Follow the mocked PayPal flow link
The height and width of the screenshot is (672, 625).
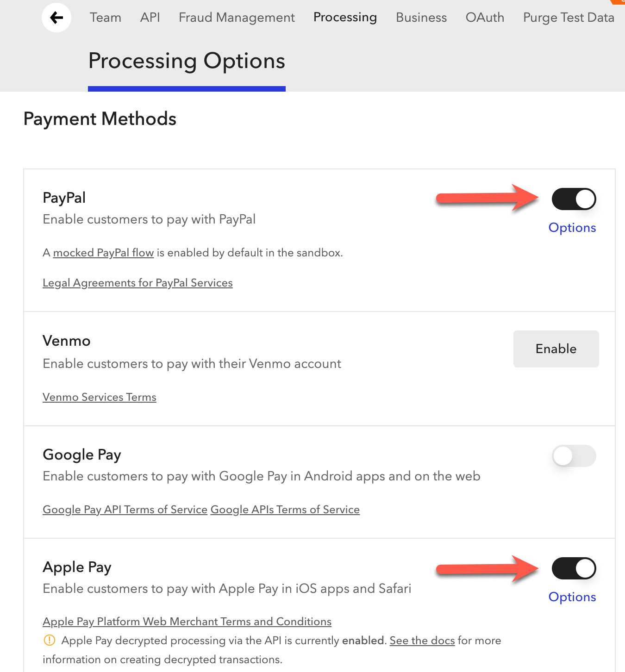tap(103, 253)
